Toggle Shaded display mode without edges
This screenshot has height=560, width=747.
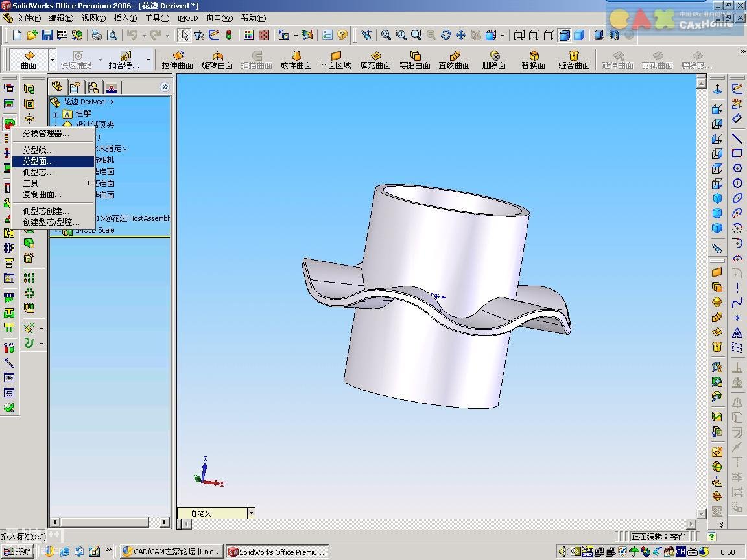[x=579, y=35]
